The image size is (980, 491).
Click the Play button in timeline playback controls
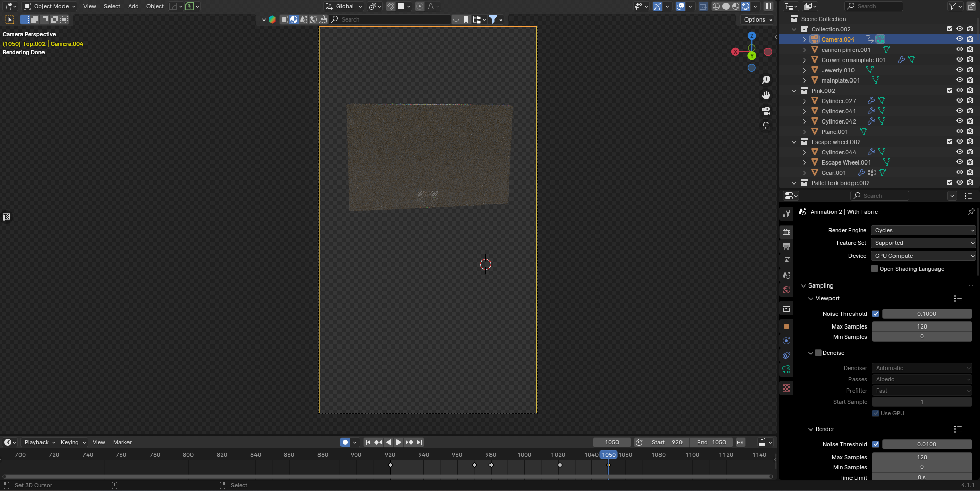[399, 442]
